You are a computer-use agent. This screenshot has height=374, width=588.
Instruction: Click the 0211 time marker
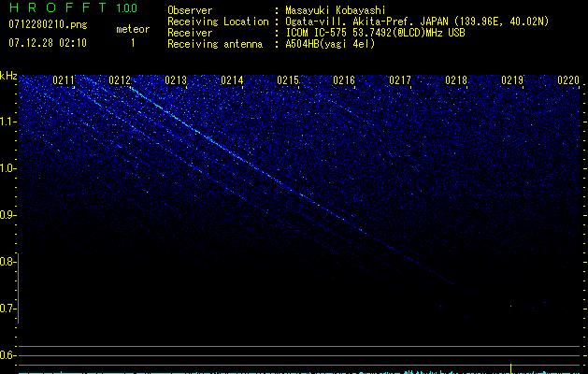coord(64,80)
